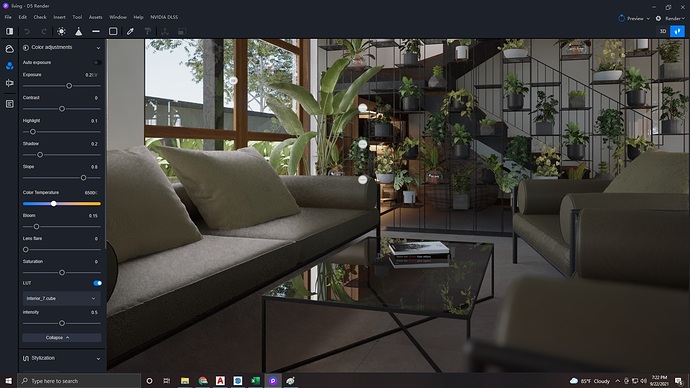Image resolution: width=690 pixels, height=388 pixels.
Task: Open the Interior_7.cube LUT dropdown
Action: coord(61,298)
